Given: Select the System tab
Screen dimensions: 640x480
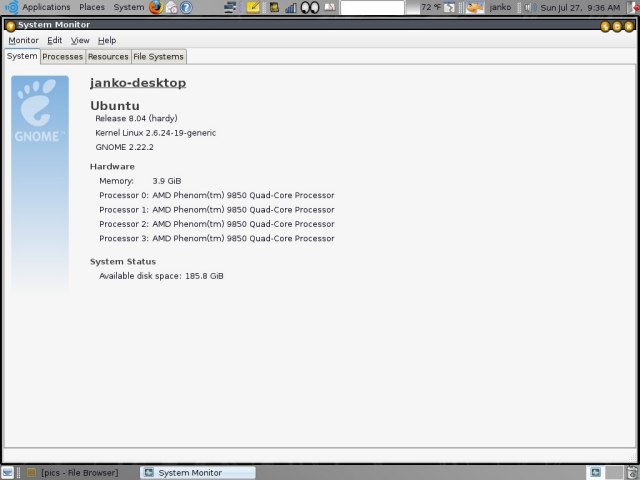Looking at the screenshot, I should click(22, 56).
